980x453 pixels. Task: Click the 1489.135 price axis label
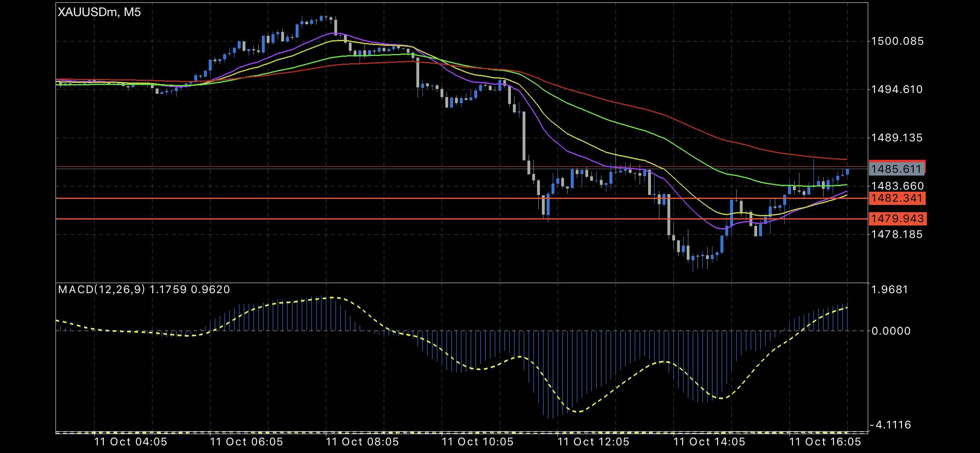(897, 138)
